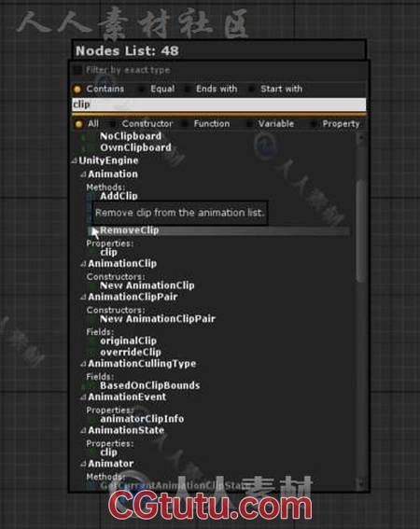The image size is (420, 529).
Task: Choose the overrideClip field entry
Action: [x=131, y=353]
